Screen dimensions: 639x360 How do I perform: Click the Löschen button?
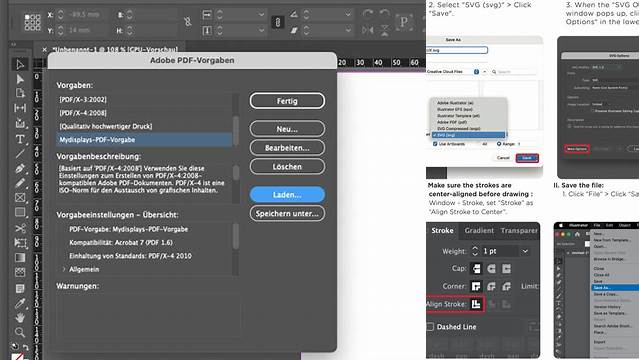pyautogui.click(x=287, y=167)
